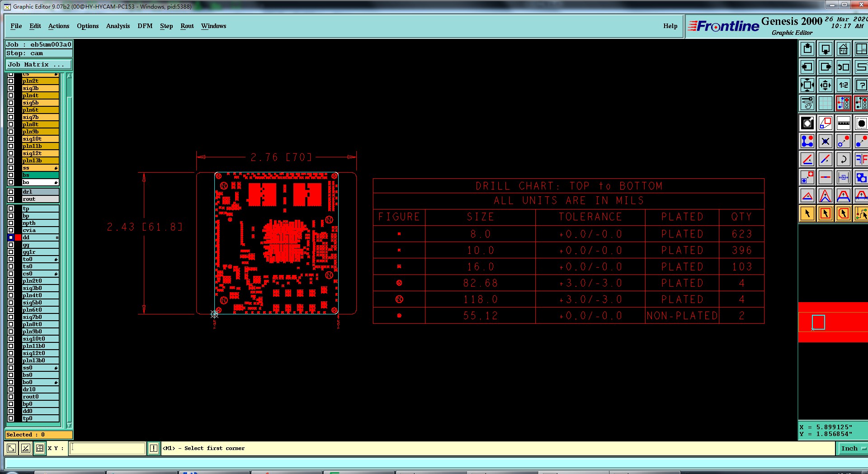The width and height of the screenshot is (868, 474).
Task: Click the exclamation mark icon by coordinate field
Action: point(154,448)
